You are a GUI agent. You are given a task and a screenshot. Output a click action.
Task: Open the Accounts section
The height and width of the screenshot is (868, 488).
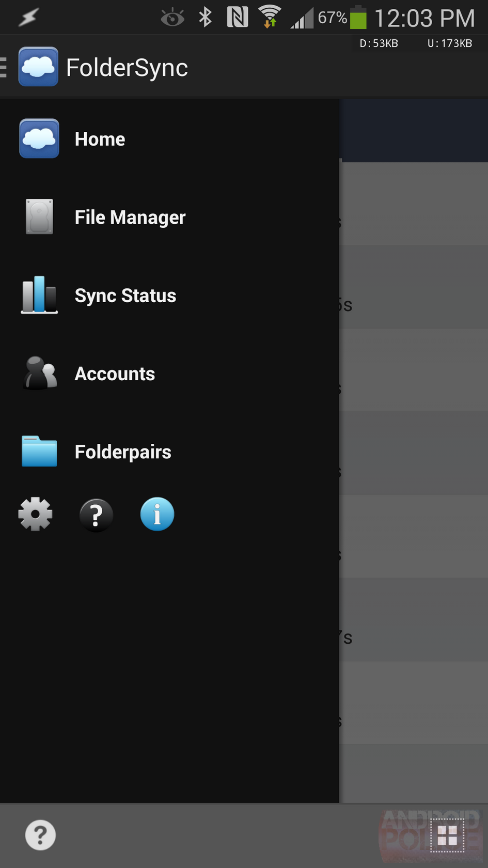click(x=114, y=374)
